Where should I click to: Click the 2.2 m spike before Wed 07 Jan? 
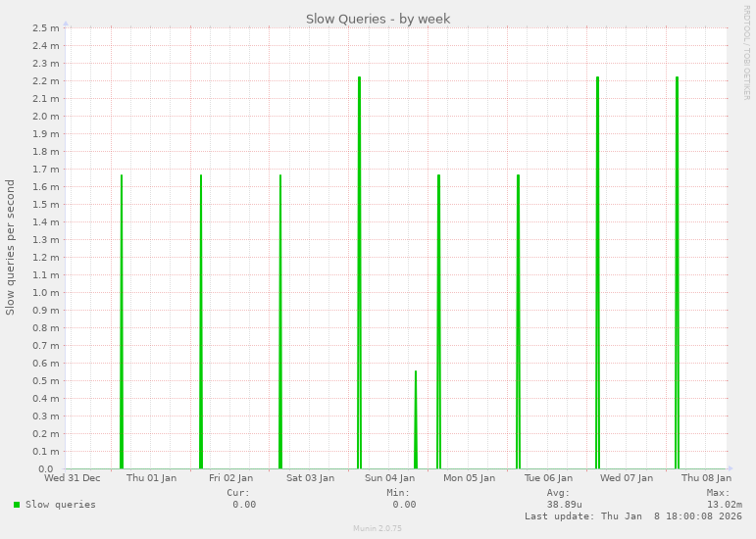pos(597,272)
